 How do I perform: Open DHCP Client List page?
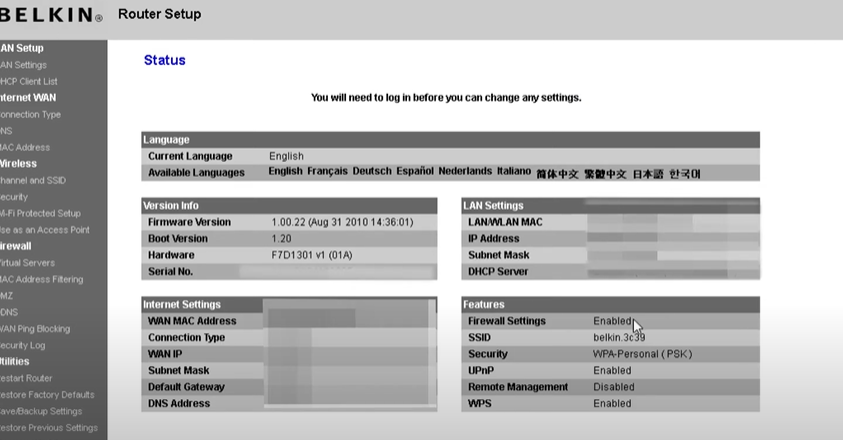(x=29, y=81)
